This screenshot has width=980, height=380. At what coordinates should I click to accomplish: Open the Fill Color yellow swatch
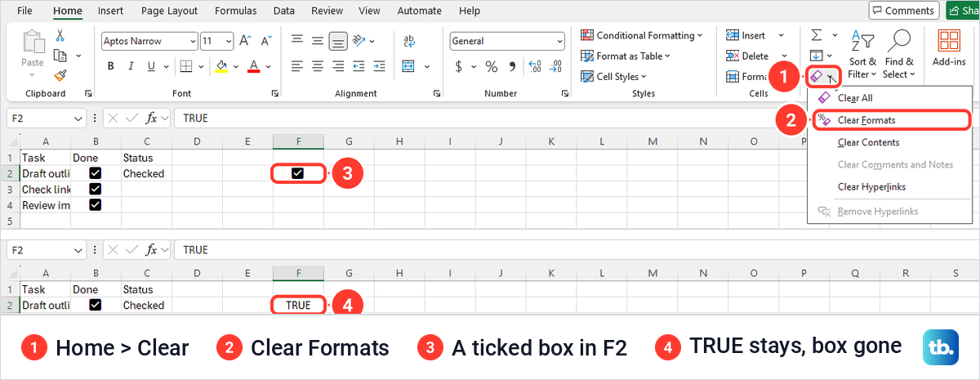coord(220,66)
